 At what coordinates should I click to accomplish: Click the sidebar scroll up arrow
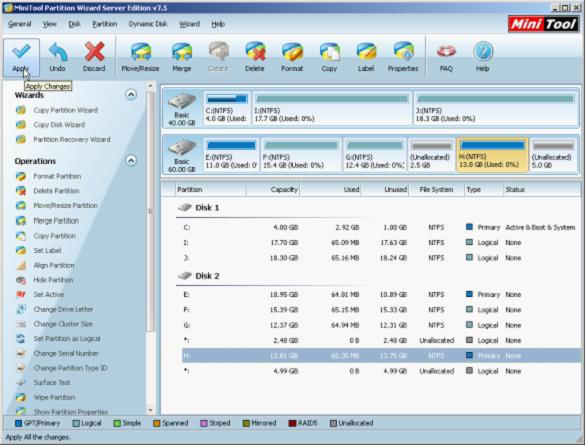[x=151, y=86]
